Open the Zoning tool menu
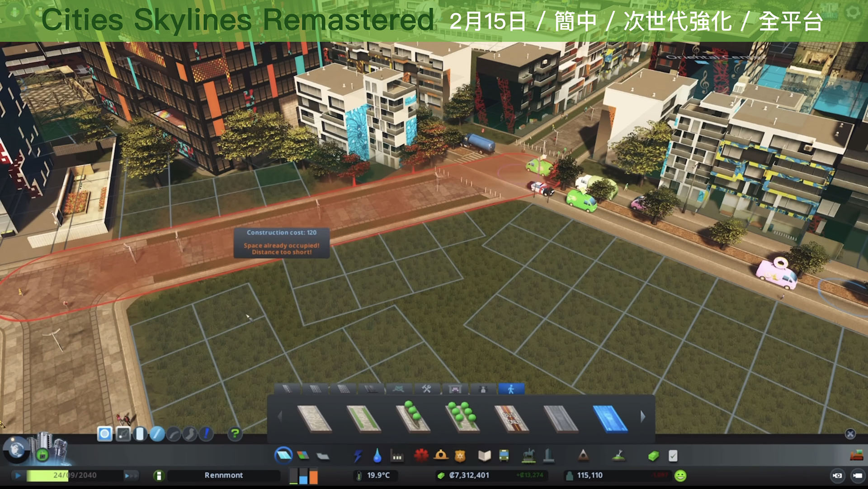868x489 pixels. (303, 456)
